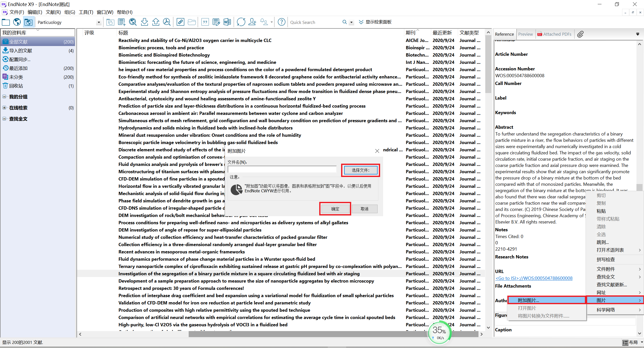Open reference panel options dropdown arrow
The image size is (644, 362).
(637, 34)
